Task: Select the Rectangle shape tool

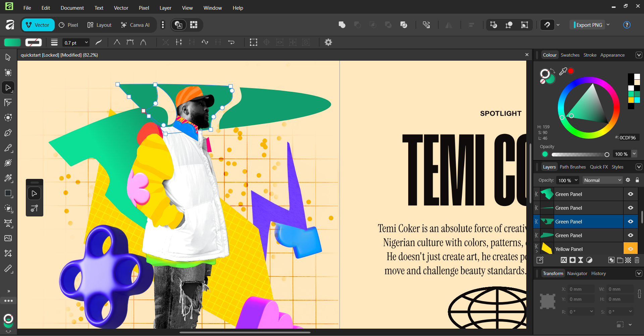Action: 8,193
